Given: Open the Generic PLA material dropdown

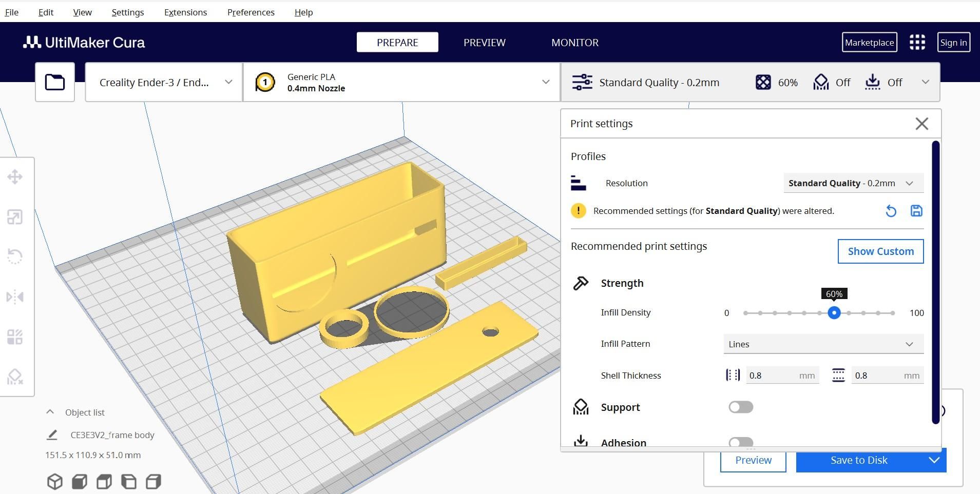Looking at the screenshot, I should click(401, 82).
